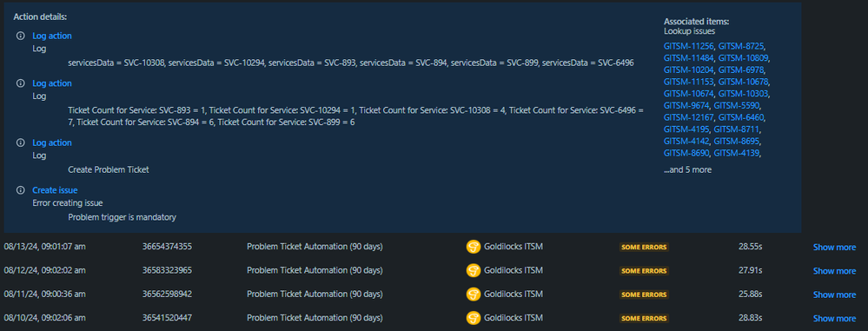Click 'Error creating issue' status text

pos(68,203)
